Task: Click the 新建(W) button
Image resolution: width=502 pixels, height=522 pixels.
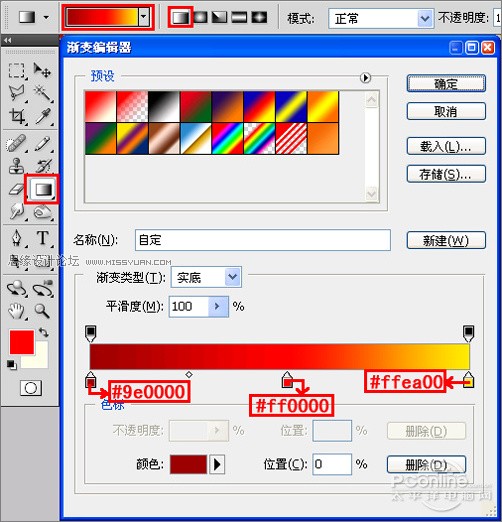Action: pos(446,240)
